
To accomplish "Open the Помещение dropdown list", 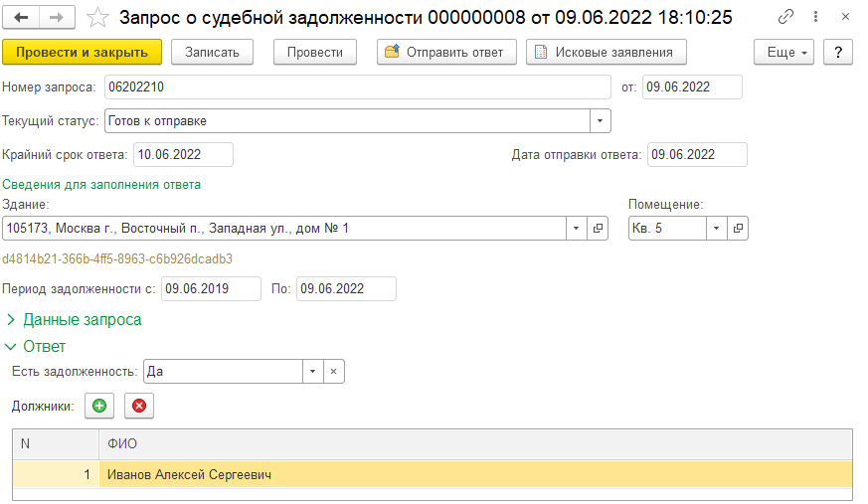I will (x=717, y=229).
